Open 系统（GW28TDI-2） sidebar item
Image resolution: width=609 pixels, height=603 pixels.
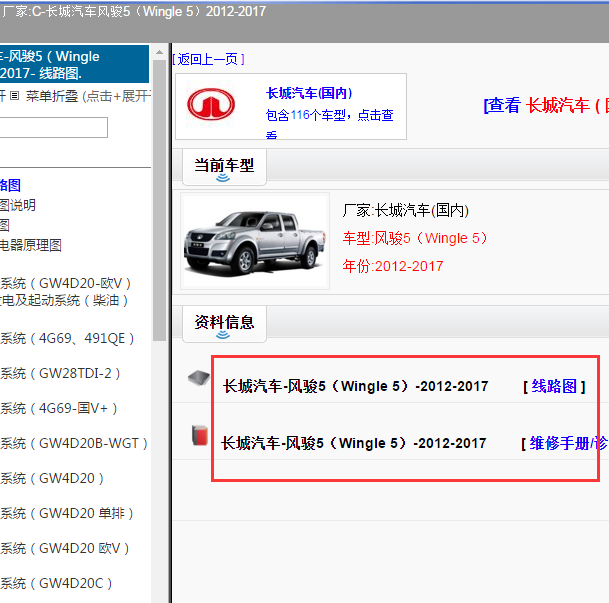[60, 373]
